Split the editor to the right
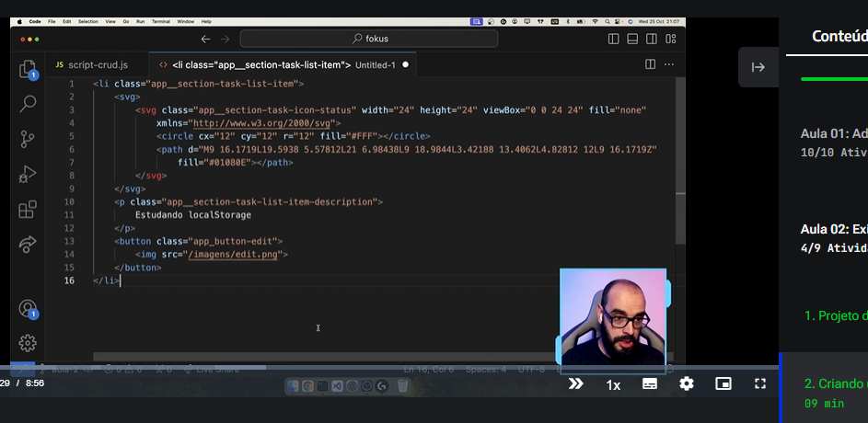The image size is (868, 423). click(651, 64)
